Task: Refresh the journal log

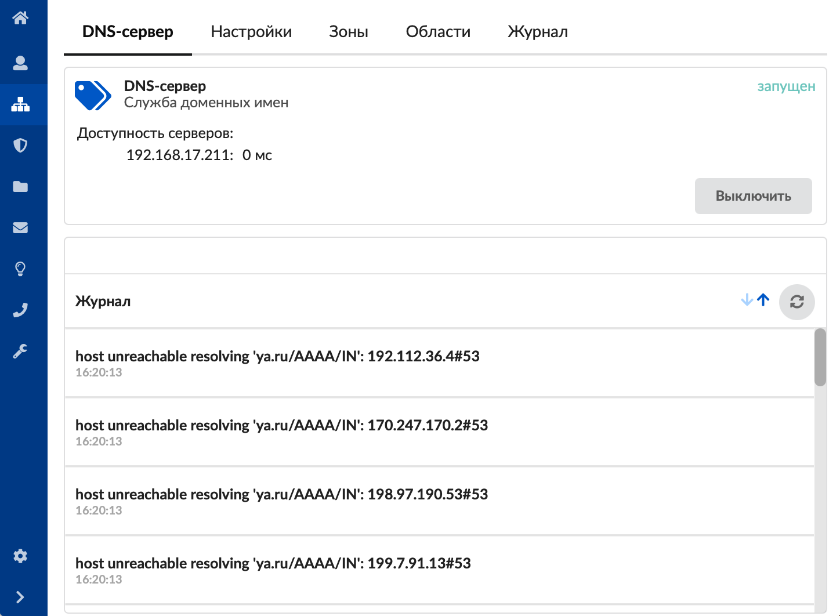Action: click(x=796, y=302)
